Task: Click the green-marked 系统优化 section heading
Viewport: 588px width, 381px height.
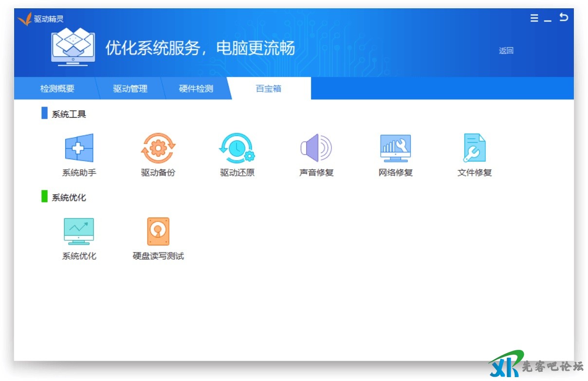Action: click(x=69, y=198)
